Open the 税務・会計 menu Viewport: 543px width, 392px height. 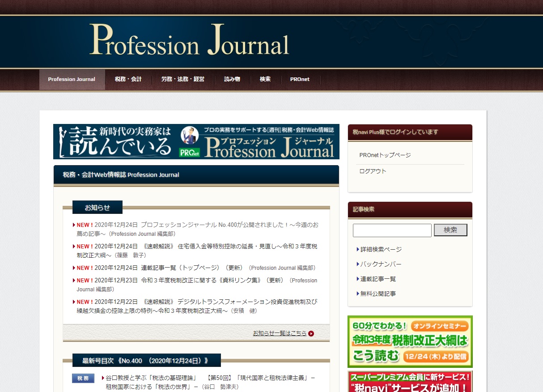coord(128,79)
